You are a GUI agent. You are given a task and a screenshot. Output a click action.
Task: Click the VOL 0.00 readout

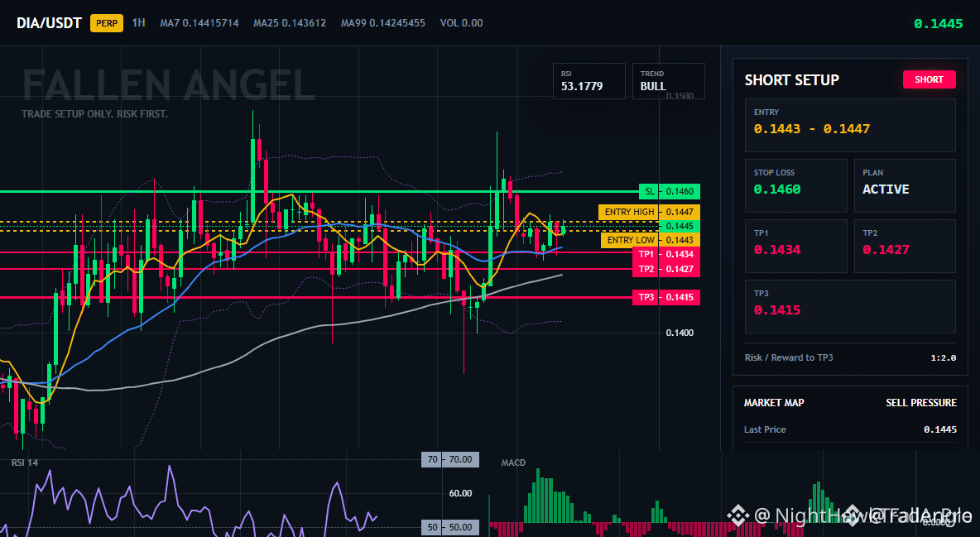tap(461, 23)
